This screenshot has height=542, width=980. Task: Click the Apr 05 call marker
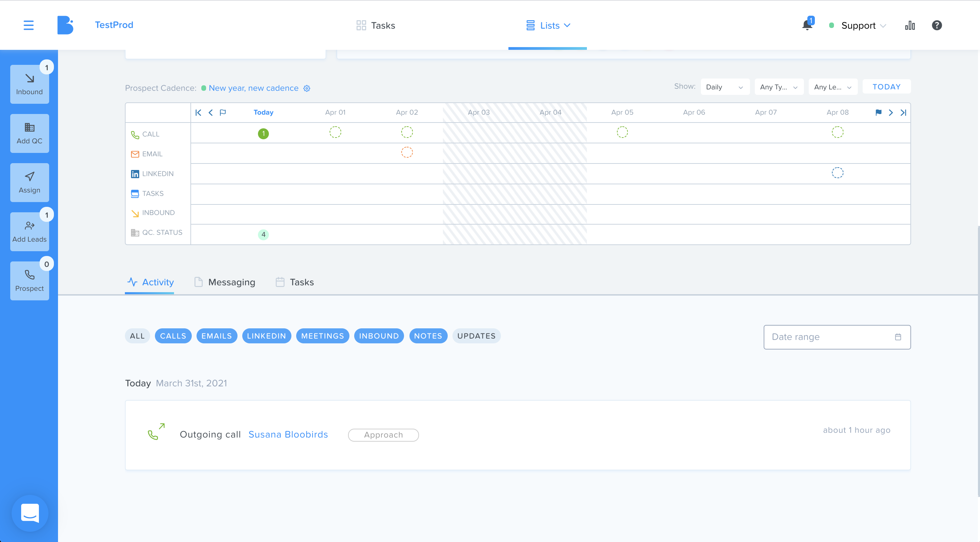[622, 132]
